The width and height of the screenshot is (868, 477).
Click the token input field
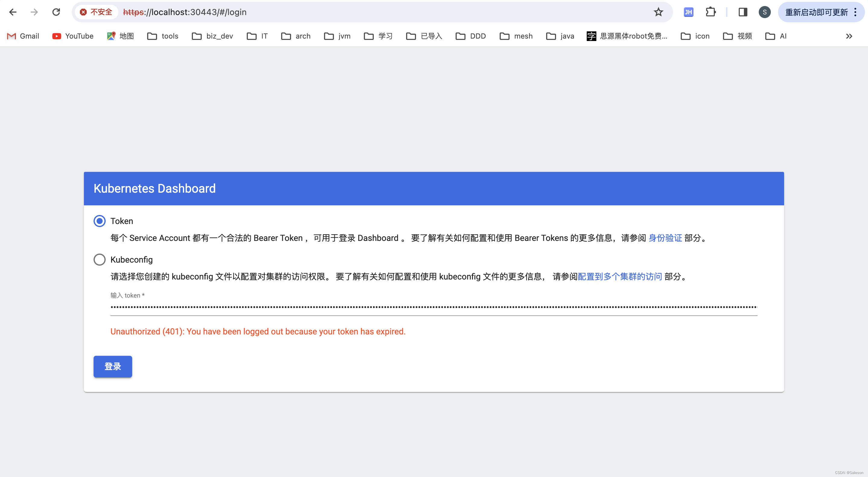[433, 307]
